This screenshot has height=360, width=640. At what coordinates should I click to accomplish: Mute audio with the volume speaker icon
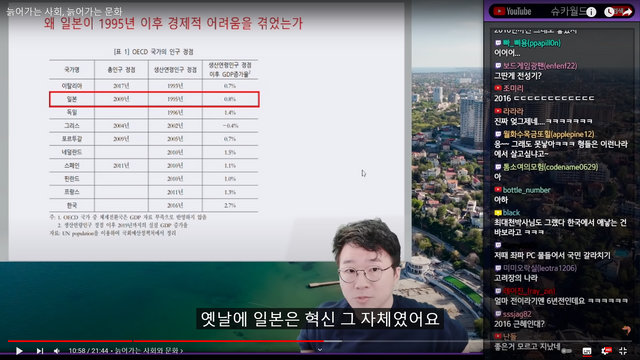click(x=57, y=351)
